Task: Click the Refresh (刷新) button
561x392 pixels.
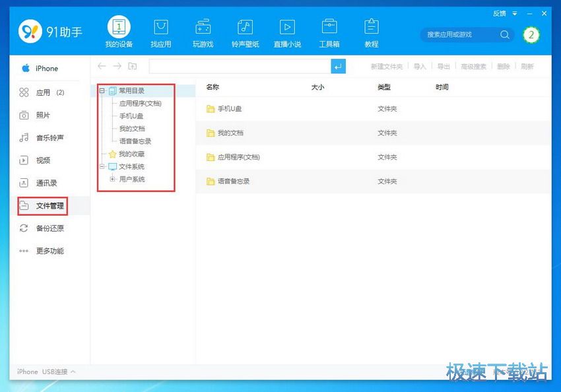Action: pyautogui.click(x=527, y=67)
